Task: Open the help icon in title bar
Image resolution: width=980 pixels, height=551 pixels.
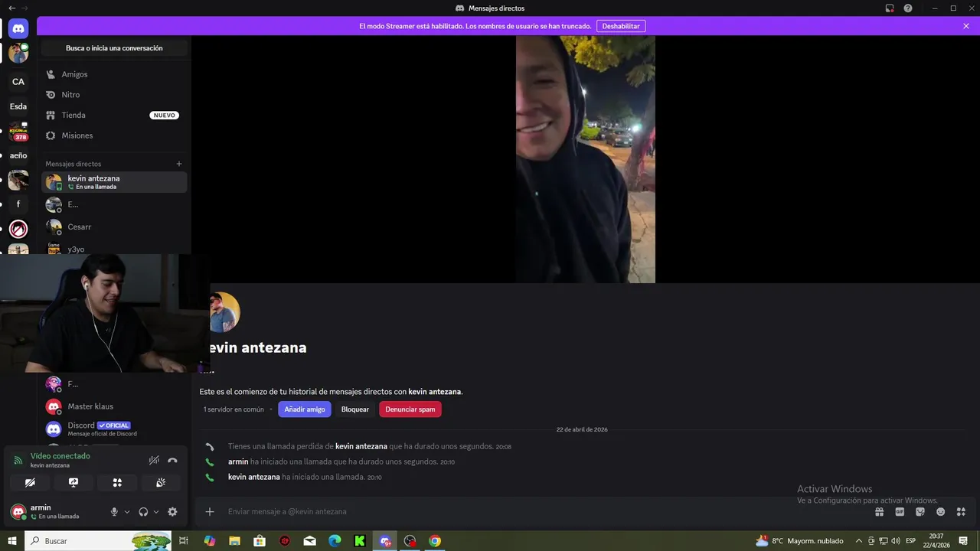Action: coord(908,8)
